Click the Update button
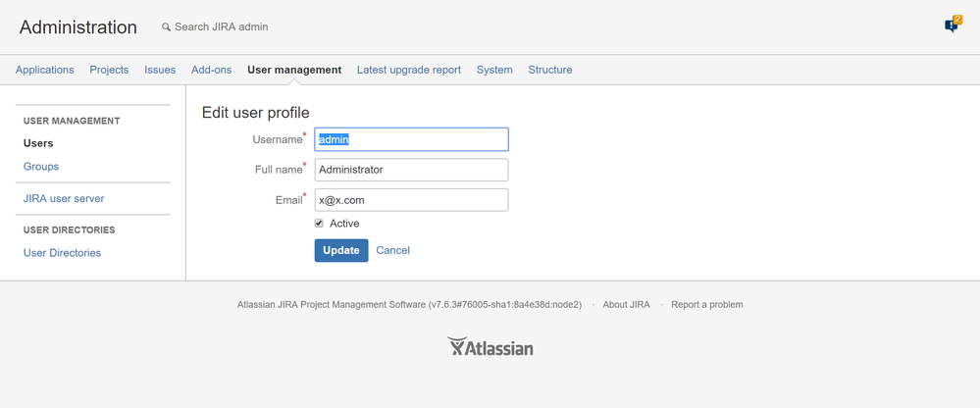The height and width of the screenshot is (408, 980). 341,250
